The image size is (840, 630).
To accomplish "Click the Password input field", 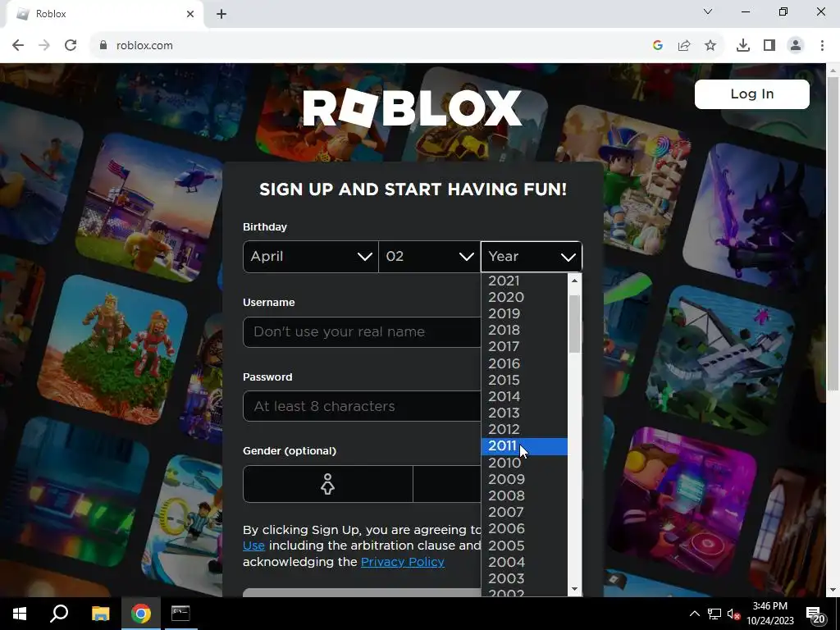I will tap(362, 406).
